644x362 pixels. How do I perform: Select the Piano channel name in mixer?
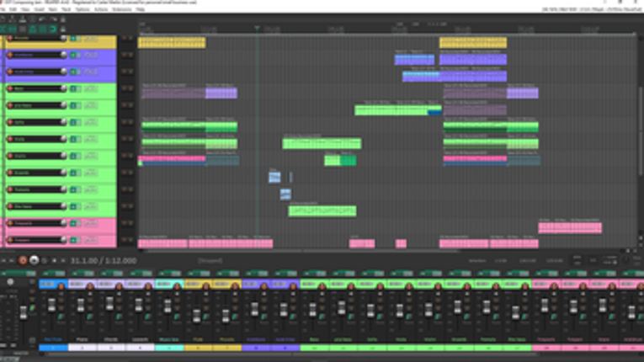pyautogui.click(x=82, y=340)
